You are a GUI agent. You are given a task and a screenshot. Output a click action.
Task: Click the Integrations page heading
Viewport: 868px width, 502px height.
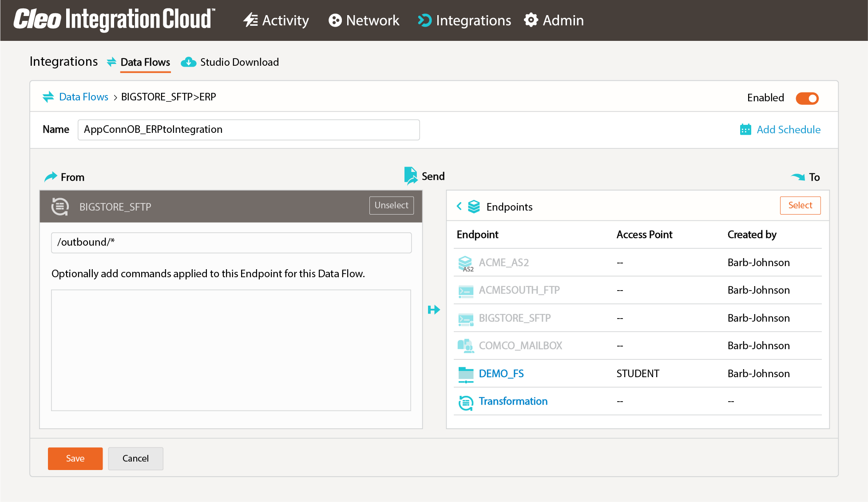coord(63,62)
